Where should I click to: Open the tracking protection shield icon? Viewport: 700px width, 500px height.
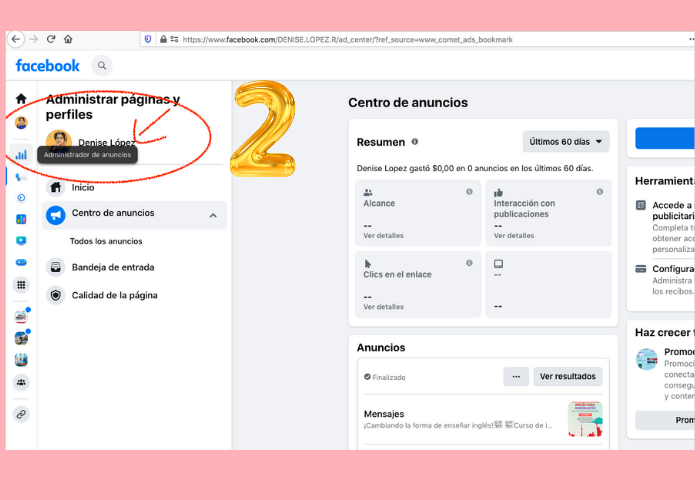pos(148,39)
